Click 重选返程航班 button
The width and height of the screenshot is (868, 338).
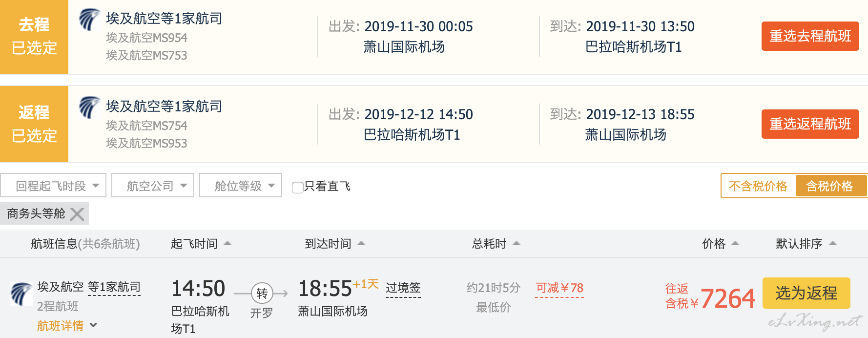point(810,124)
